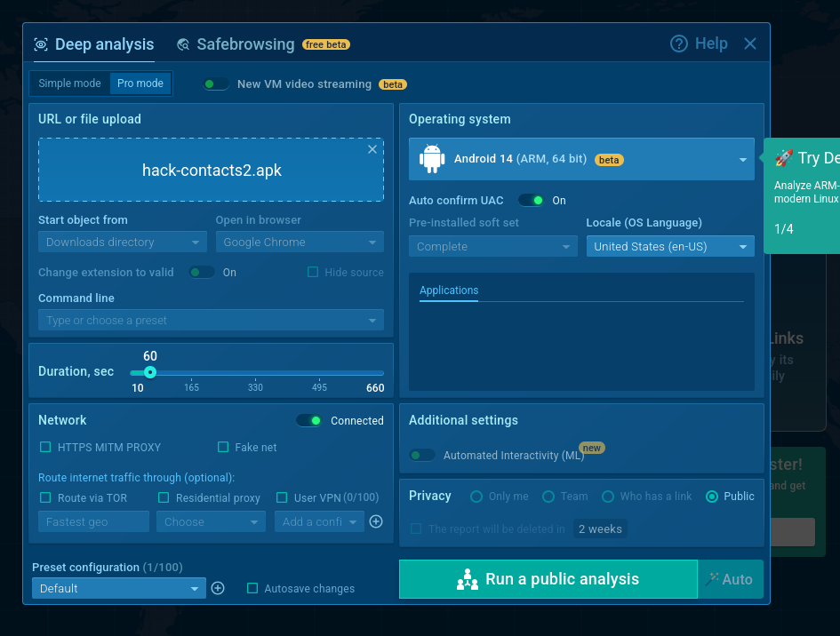Select Team privacy option
The image size is (840, 636).
pos(548,497)
